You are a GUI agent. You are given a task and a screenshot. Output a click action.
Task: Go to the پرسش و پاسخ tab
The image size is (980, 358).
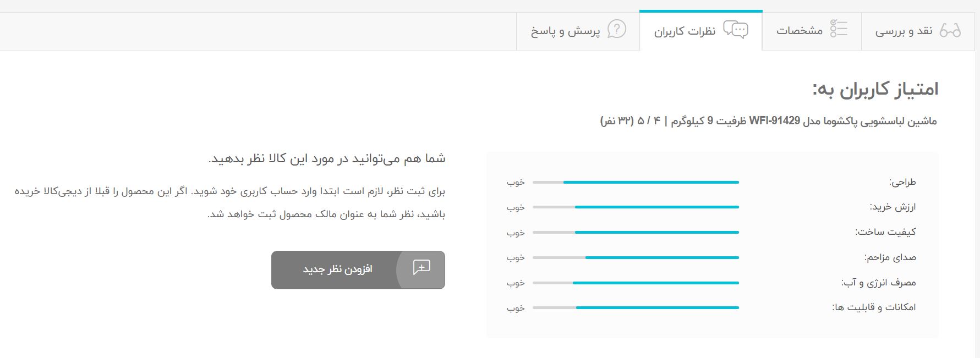click(x=578, y=31)
